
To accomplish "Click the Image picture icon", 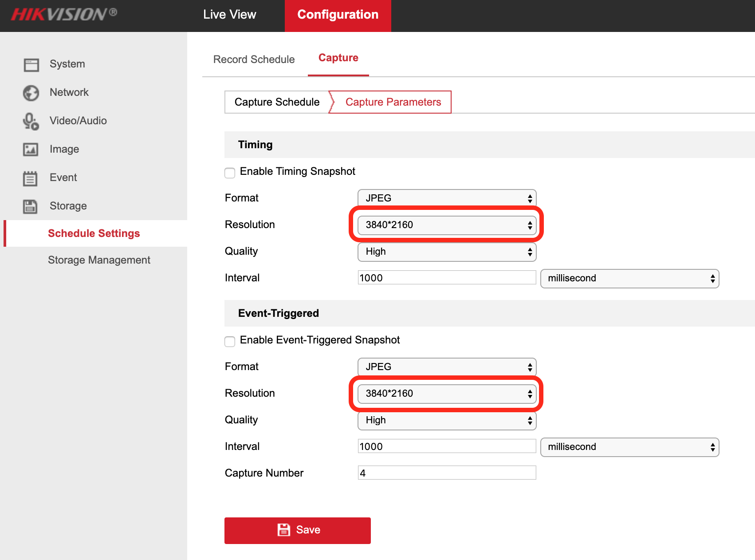I will tap(31, 150).
